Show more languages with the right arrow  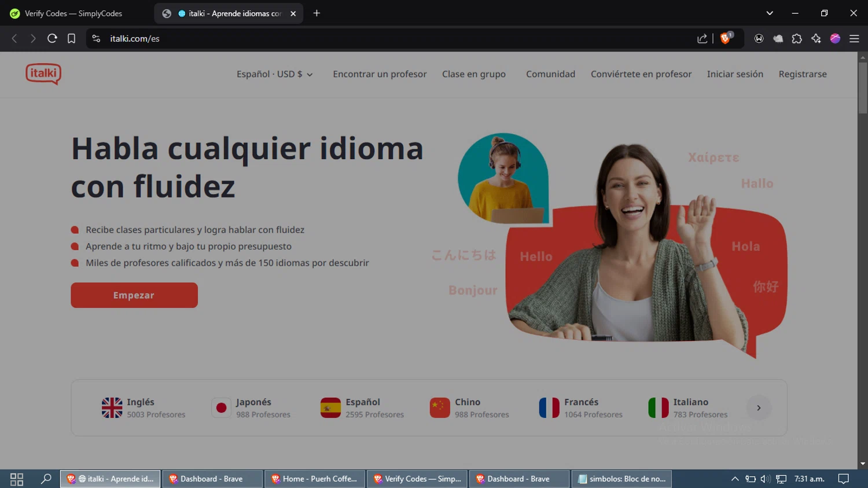pos(759,408)
